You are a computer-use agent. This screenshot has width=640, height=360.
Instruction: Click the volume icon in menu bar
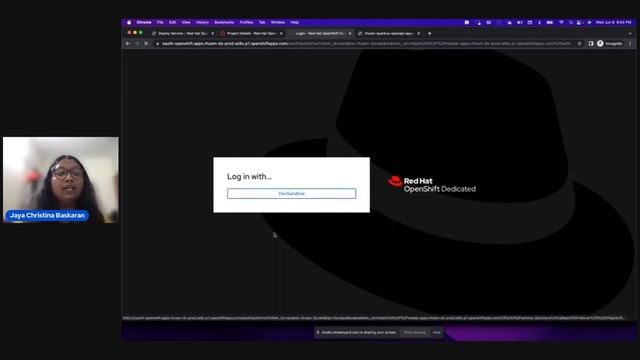point(520,22)
